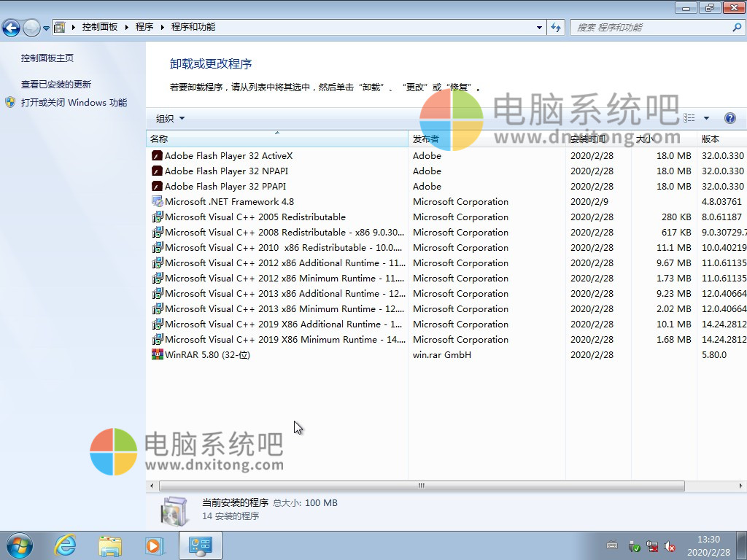Click the horizontal scrollbar thumb
This screenshot has width=747, height=560.
pos(422,486)
